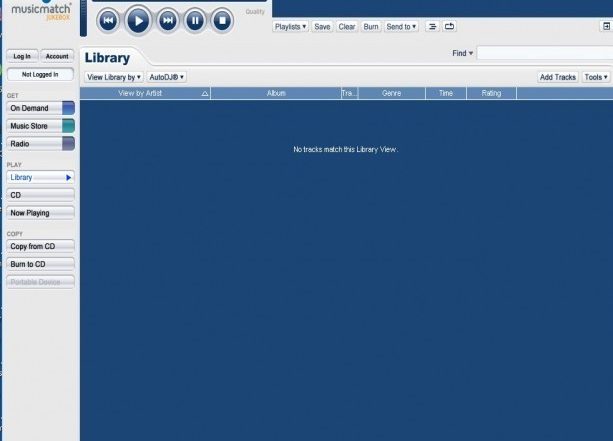
Task: Open the Send to dropdown
Action: coord(401,27)
